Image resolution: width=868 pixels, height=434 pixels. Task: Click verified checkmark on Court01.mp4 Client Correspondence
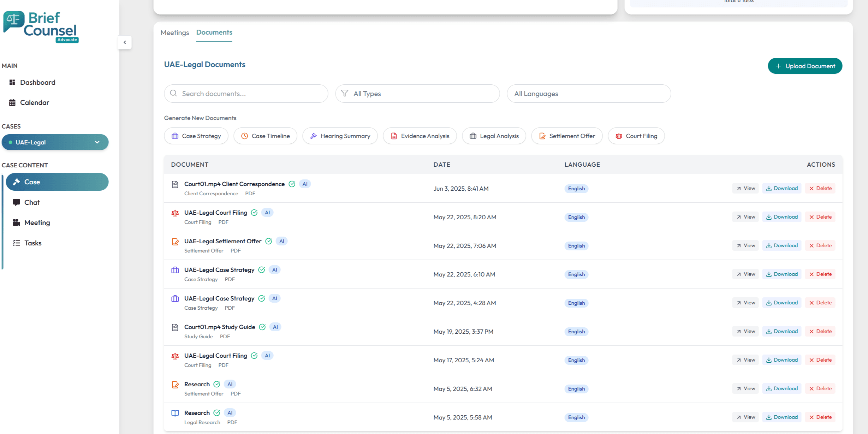[x=292, y=184]
